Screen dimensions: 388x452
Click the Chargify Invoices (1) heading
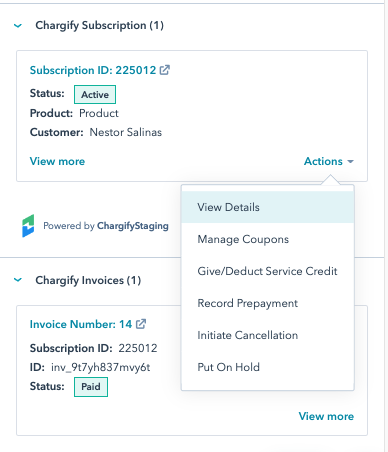pos(88,280)
